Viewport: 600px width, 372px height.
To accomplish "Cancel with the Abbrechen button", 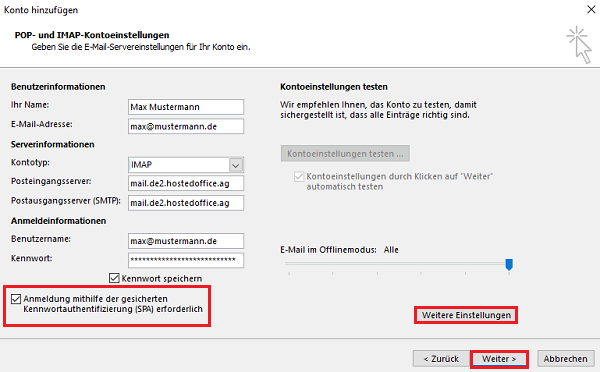I will coord(566,359).
